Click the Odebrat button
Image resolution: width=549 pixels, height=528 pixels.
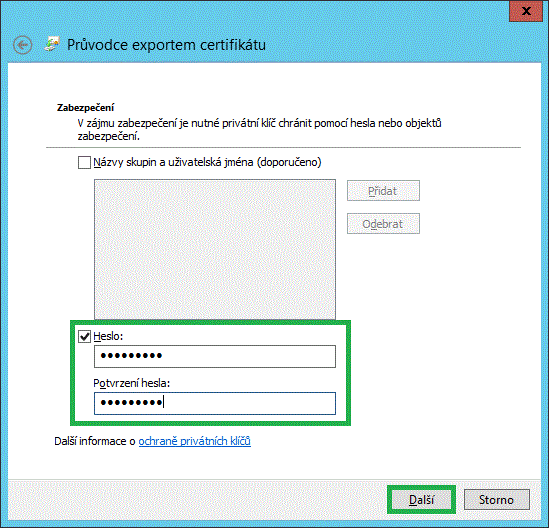click(383, 224)
